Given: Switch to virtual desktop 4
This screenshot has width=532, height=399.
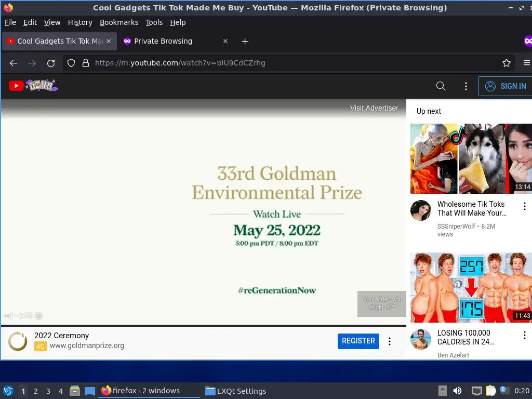Looking at the screenshot, I should (61, 391).
